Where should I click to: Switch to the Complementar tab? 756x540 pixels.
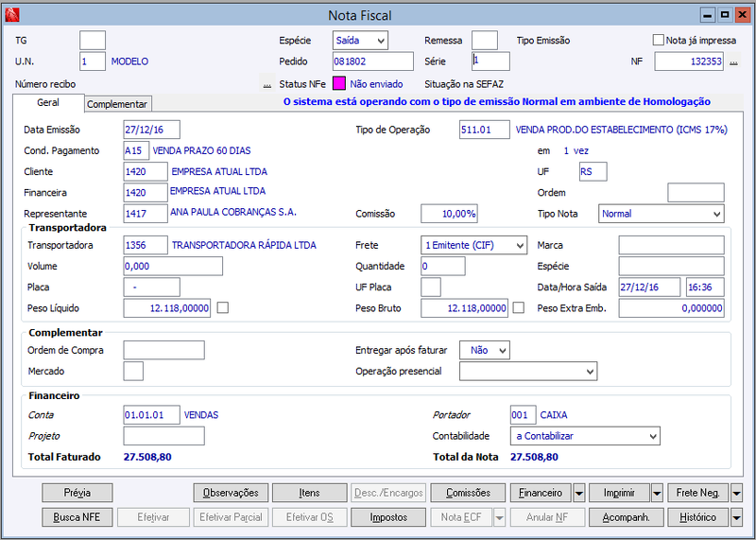(117, 104)
